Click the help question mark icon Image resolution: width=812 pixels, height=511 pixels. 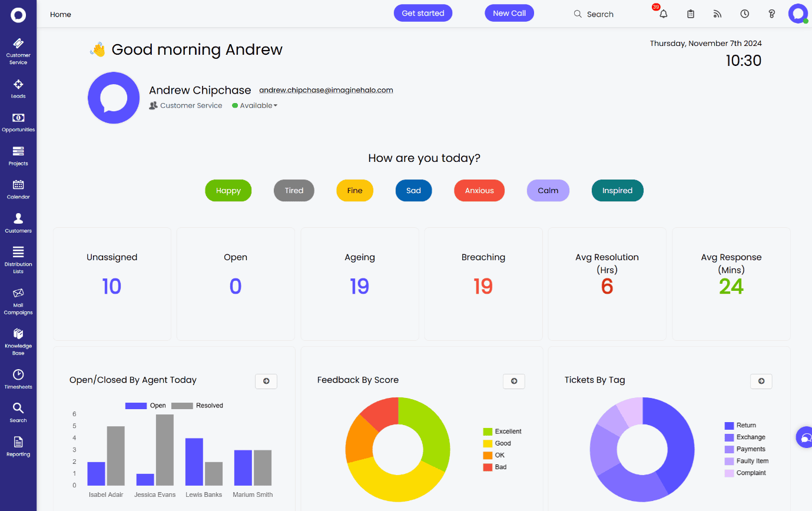pos(771,14)
